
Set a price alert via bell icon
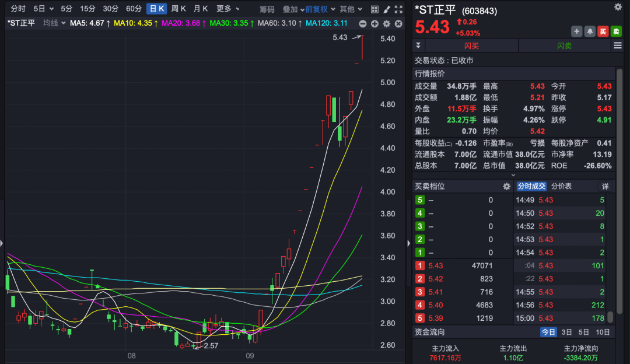point(590,31)
